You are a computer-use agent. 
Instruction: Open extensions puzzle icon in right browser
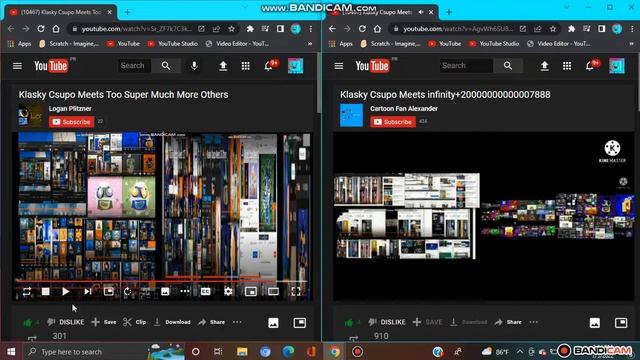tap(571, 29)
